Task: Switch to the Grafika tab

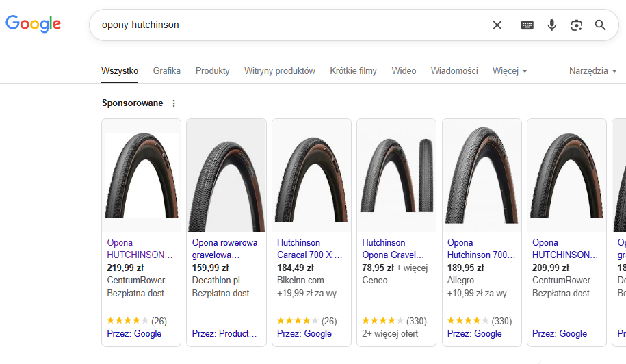Action: [166, 71]
